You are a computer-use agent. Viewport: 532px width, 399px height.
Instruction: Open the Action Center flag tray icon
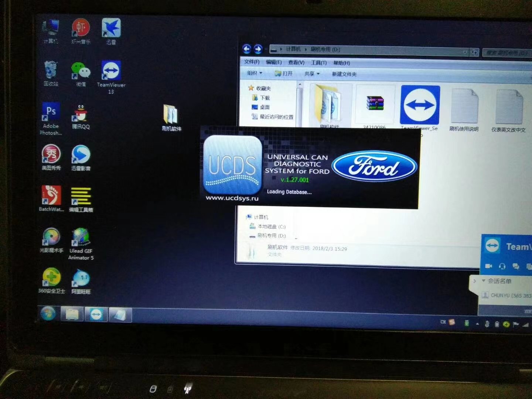(x=516, y=324)
